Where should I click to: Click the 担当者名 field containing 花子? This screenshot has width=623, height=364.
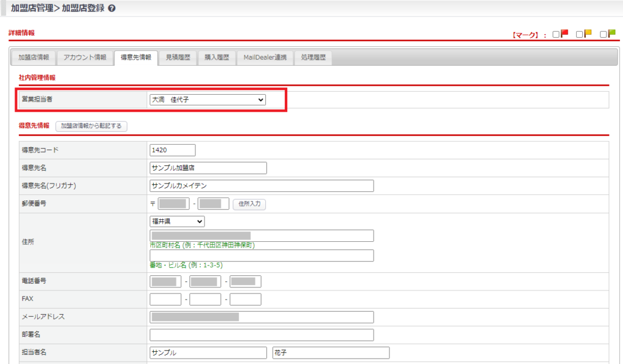(x=331, y=353)
